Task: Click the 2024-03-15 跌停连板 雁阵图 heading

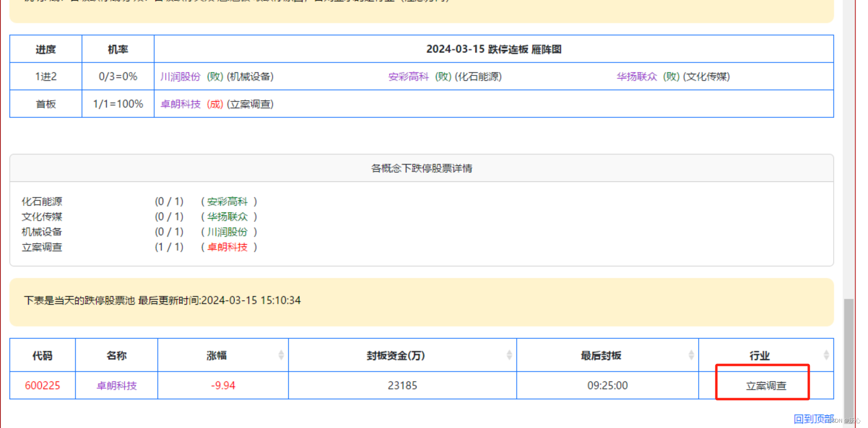Action: 494,49
